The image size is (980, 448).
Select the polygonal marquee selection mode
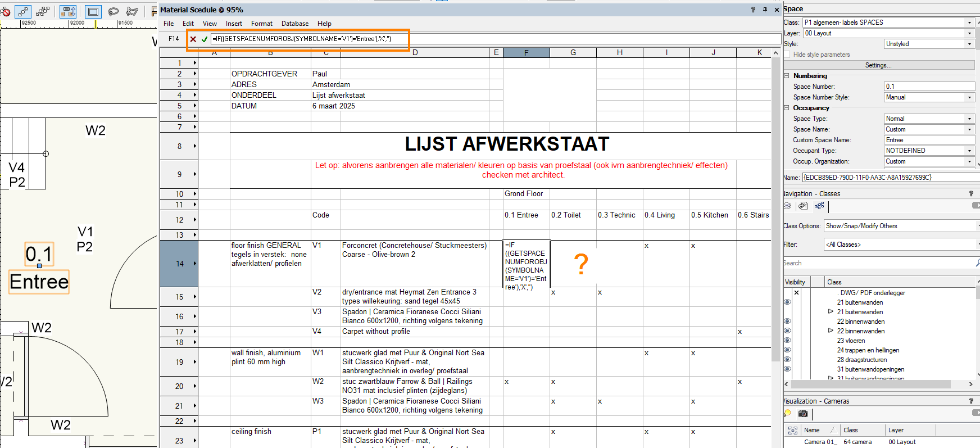pyautogui.click(x=133, y=11)
